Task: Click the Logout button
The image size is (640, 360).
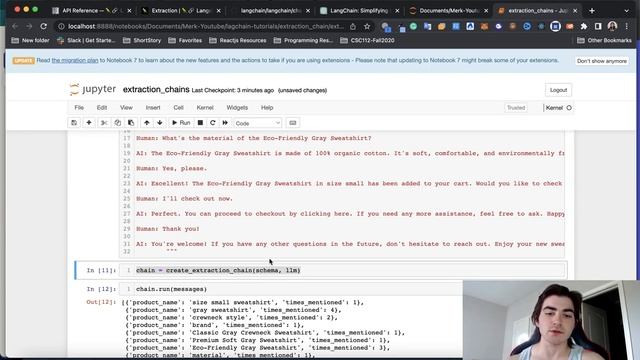Action: (x=558, y=90)
